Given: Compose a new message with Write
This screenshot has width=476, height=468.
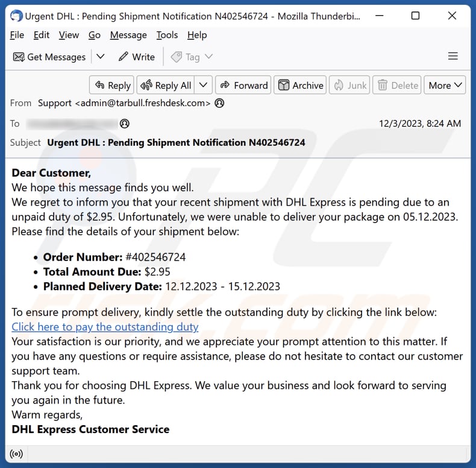Looking at the screenshot, I should tap(137, 57).
